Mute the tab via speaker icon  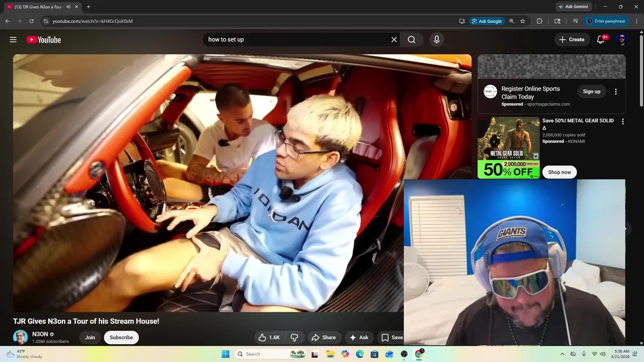click(68, 7)
